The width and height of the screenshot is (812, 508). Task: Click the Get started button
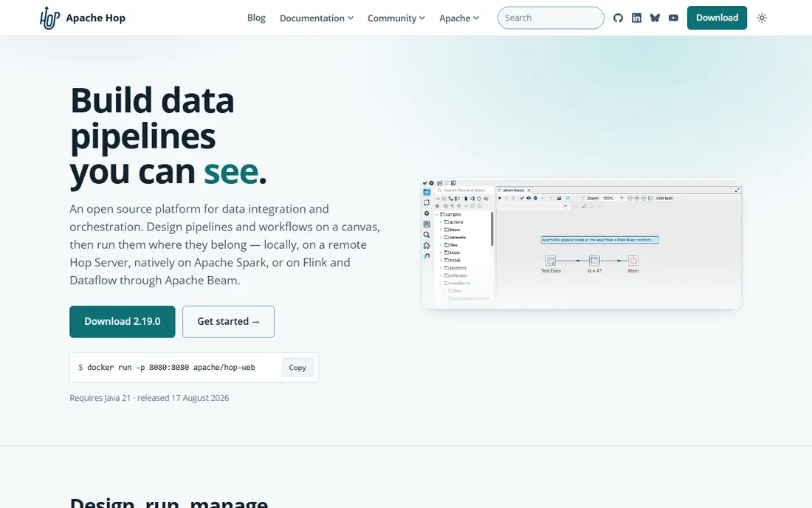tap(228, 322)
